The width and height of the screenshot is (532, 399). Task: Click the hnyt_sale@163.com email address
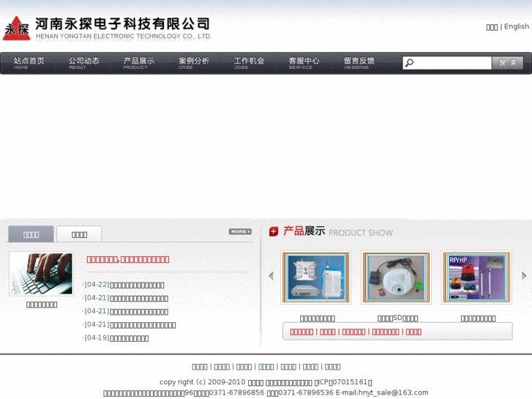(x=393, y=392)
